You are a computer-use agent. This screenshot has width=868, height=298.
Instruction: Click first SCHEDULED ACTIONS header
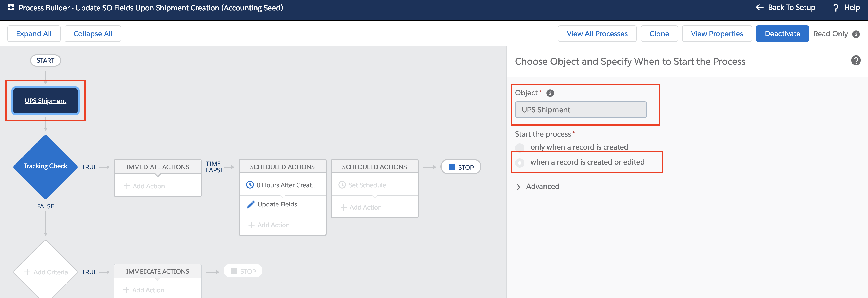[x=282, y=167]
